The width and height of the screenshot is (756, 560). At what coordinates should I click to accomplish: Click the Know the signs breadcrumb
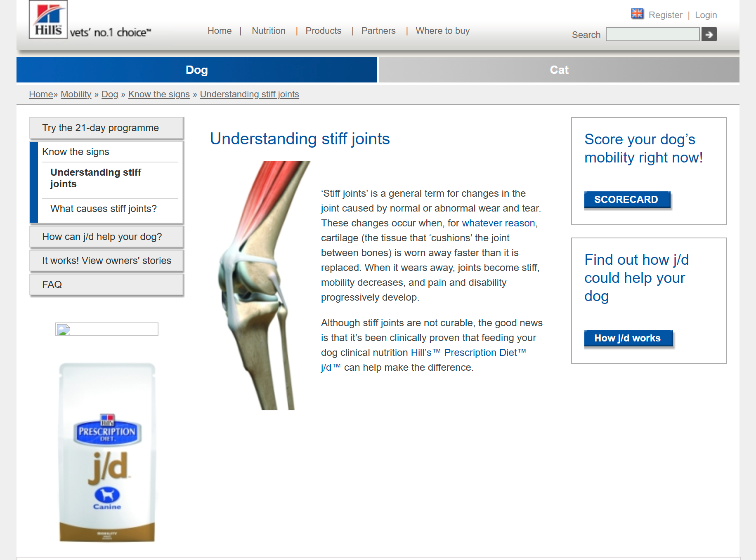tap(159, 94)
